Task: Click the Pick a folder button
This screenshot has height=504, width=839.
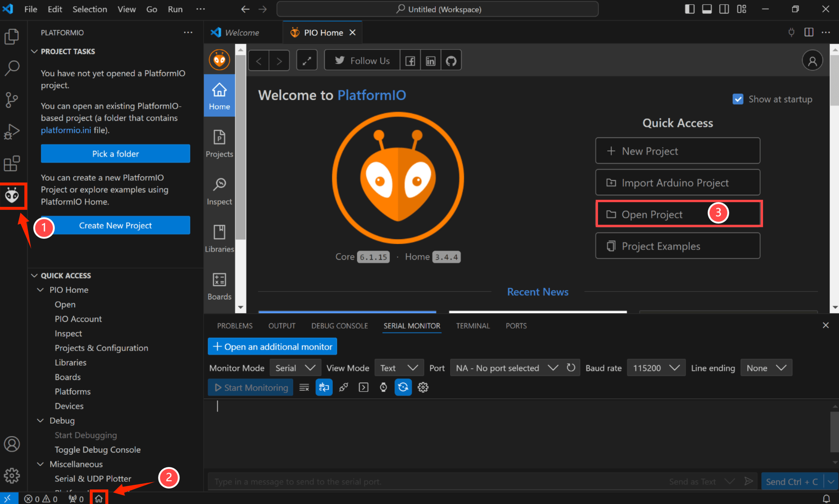Action: 116,153
